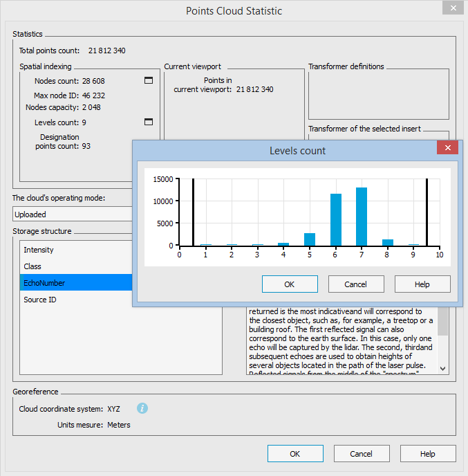Click the Levels count chart icon
The image size is (468, 476).
[x=148, y=122]
